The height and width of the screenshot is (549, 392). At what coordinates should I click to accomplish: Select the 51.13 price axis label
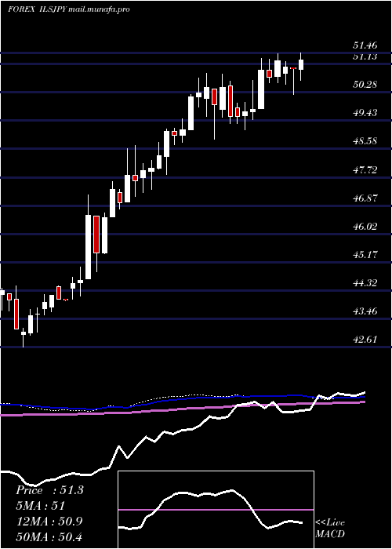pyautogui.click(x=365, y=57)
